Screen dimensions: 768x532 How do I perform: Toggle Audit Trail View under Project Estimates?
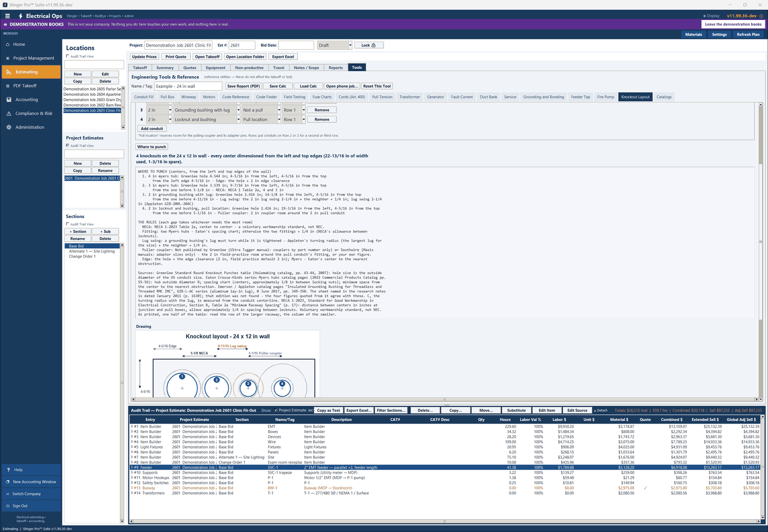pos(68,145)
